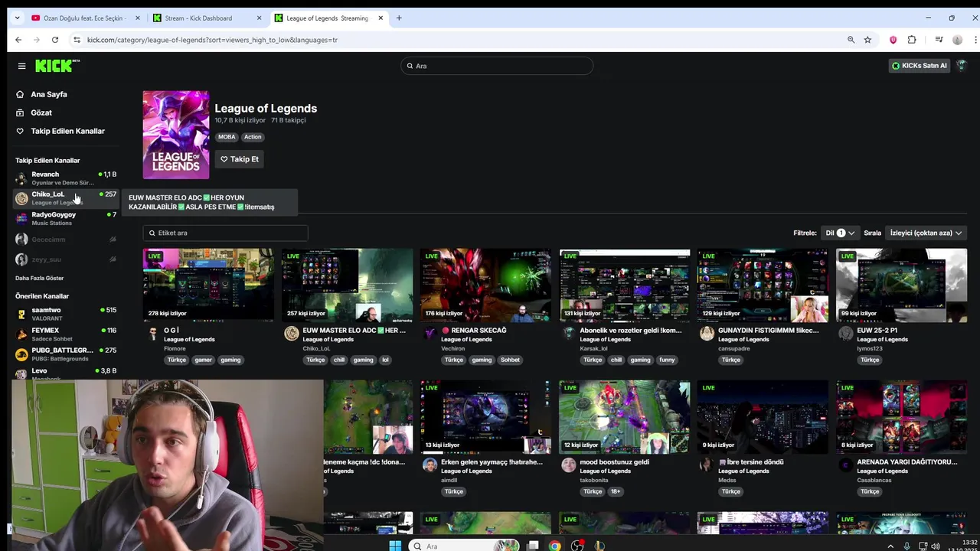Open RadyoGoygoy followed channel
Image resolution: width=980 pixels, height=551 pixels.
pyautogui.click(x=66, y=219)
